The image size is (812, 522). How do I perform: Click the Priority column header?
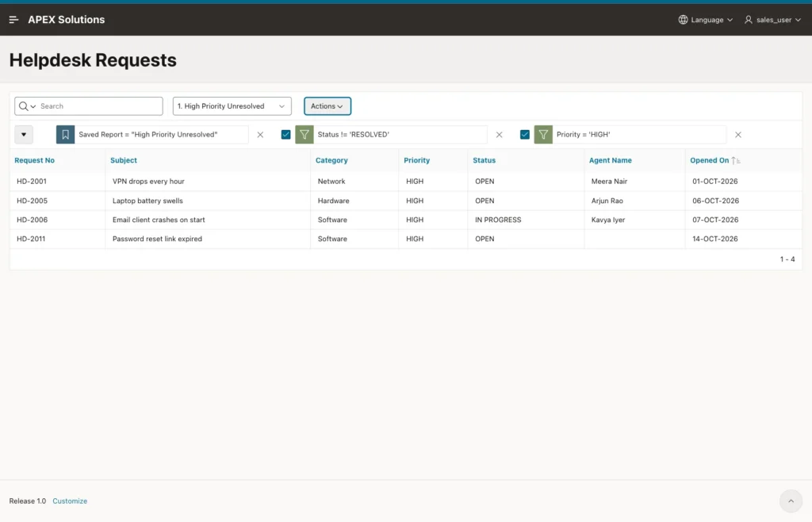coord(417,160)
